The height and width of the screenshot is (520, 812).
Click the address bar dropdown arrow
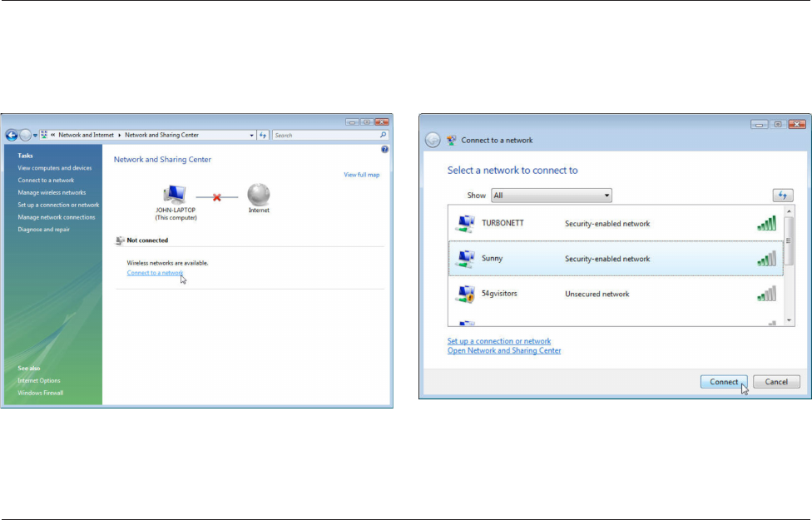[x=252, y=135]
